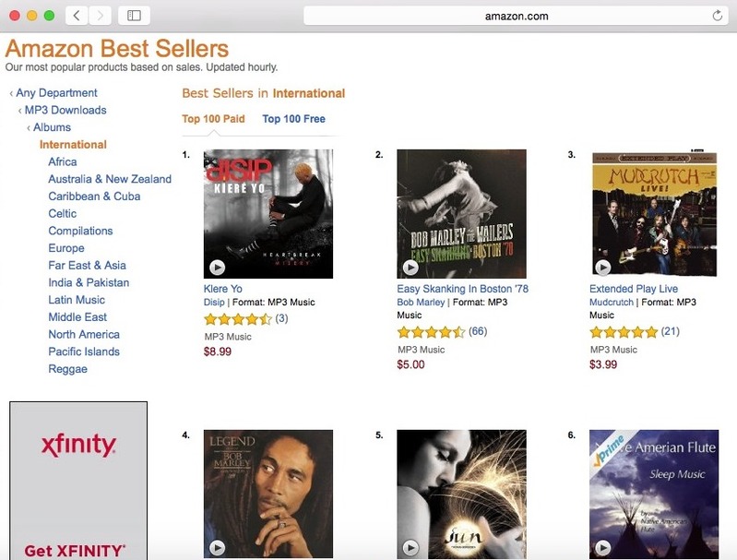Open the Xfinity advertisement banner

click(x=78, y=481)
